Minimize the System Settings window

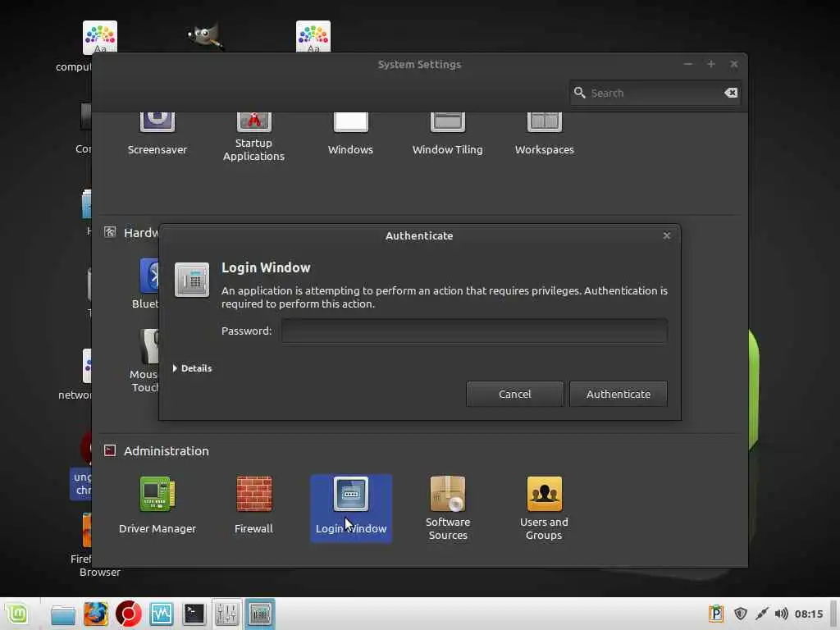coord(688,64)
